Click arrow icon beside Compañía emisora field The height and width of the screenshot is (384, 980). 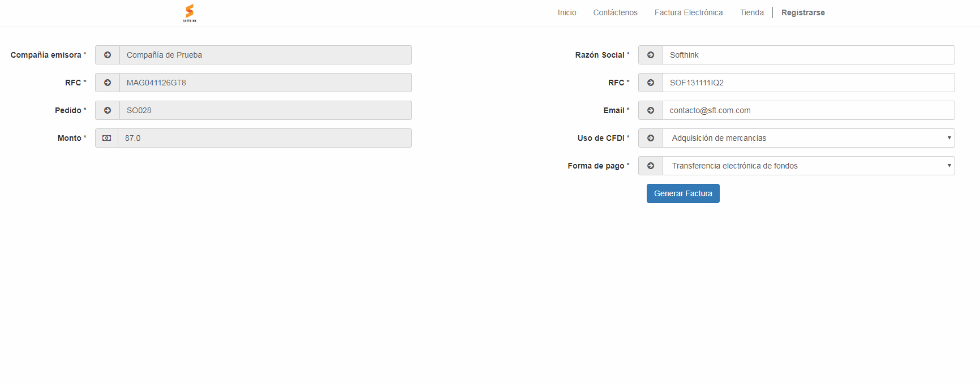point(108,55)
